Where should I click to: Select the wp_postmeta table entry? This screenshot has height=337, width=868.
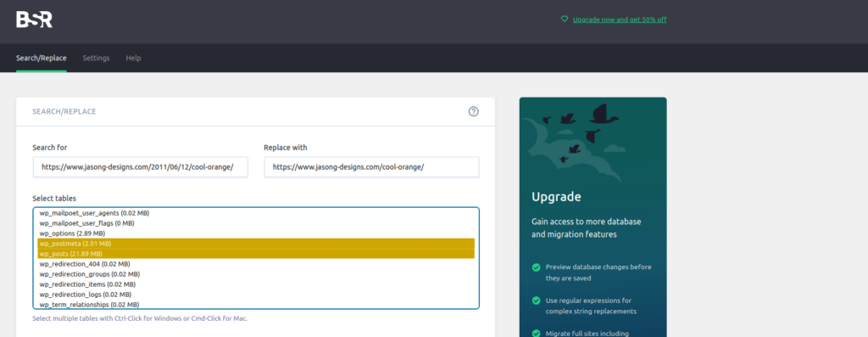coord(256,244)
